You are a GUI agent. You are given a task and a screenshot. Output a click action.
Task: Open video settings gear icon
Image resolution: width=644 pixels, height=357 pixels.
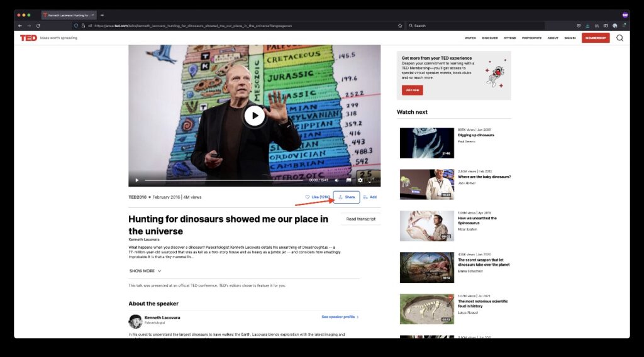tap(360, 180)
